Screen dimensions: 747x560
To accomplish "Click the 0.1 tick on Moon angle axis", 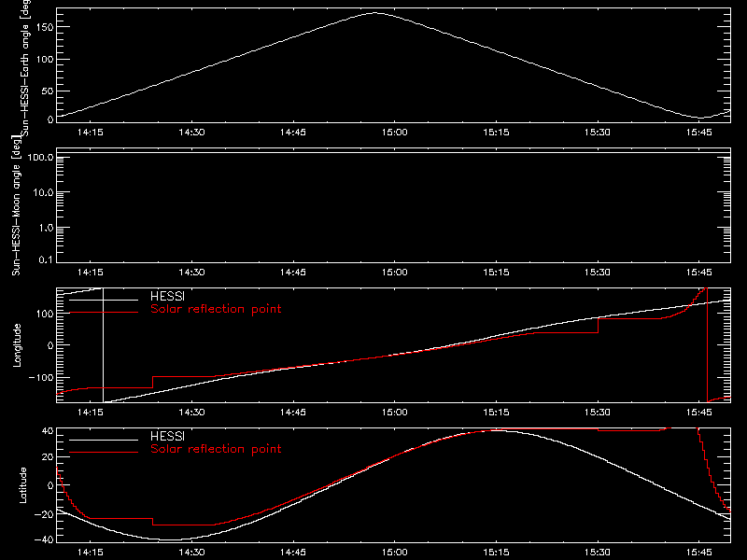I will click(x=46, y=259).
